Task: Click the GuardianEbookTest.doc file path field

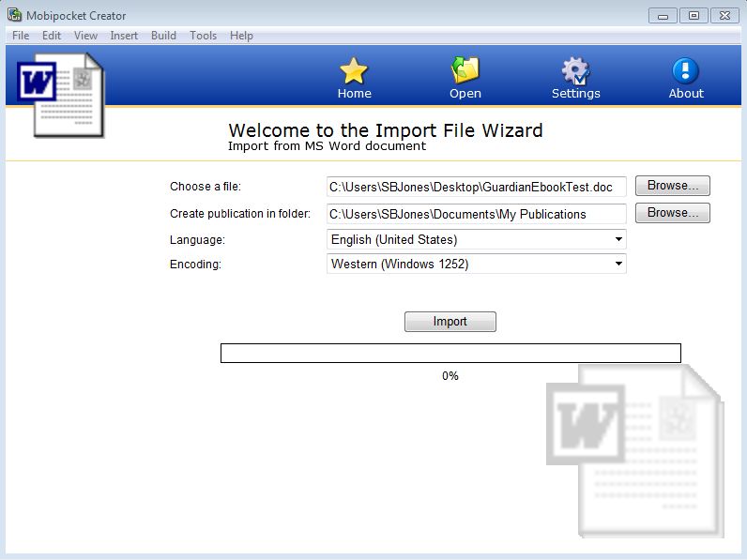Action: (477, 187)
